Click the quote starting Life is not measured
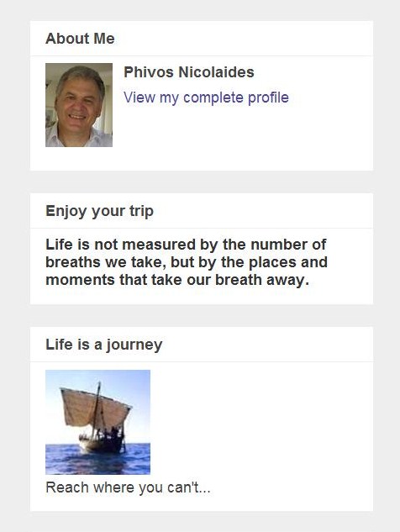 click(x=187, y=262)
